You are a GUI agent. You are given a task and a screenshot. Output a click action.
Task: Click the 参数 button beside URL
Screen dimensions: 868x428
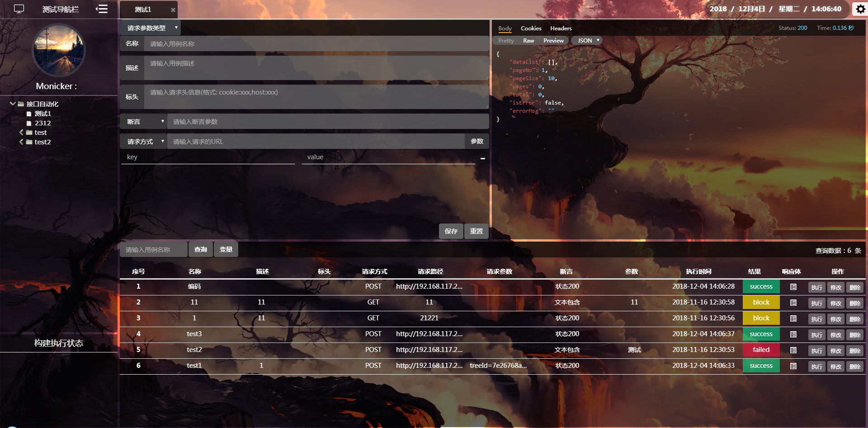pos(477,141)
